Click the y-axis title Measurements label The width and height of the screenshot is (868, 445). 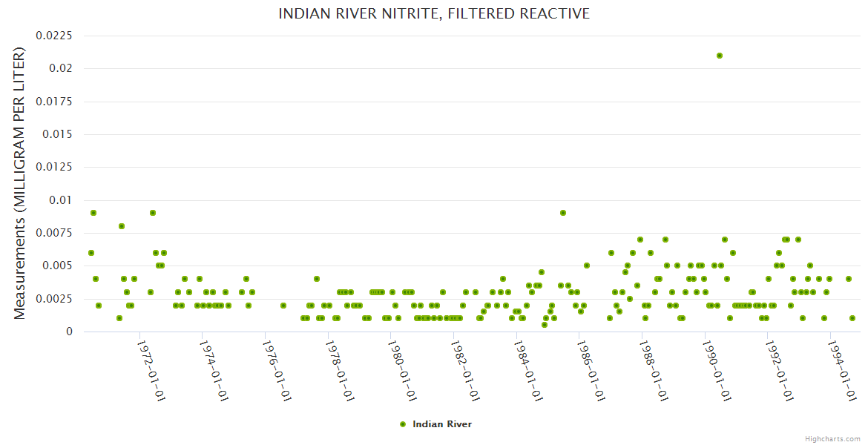click(20, 183)
